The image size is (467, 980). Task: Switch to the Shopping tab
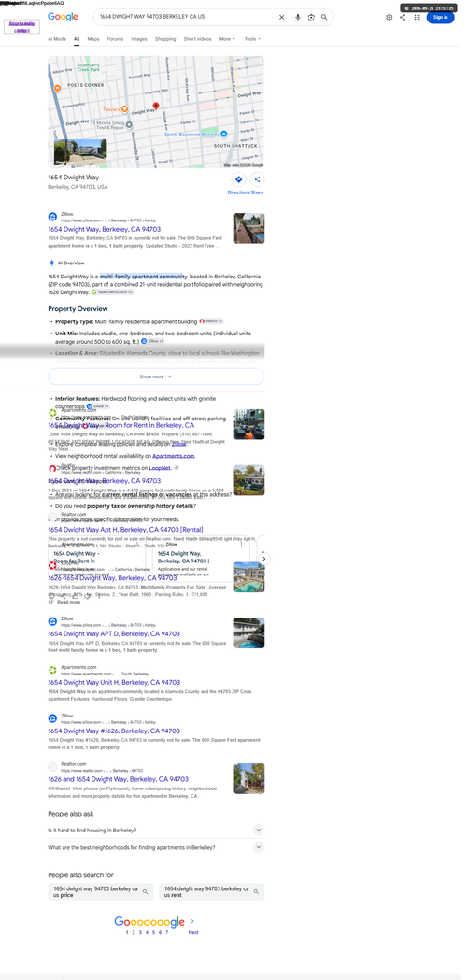click(165, 38)
